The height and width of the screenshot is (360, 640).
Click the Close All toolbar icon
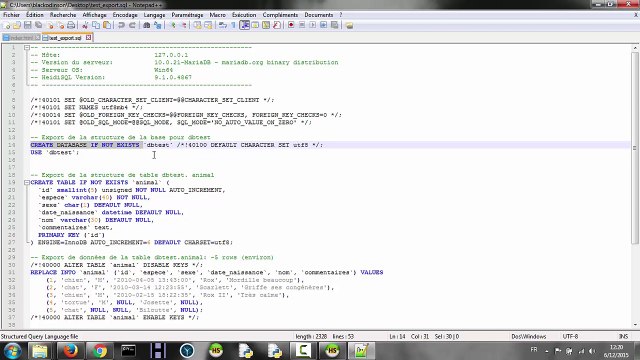(60, 25)
